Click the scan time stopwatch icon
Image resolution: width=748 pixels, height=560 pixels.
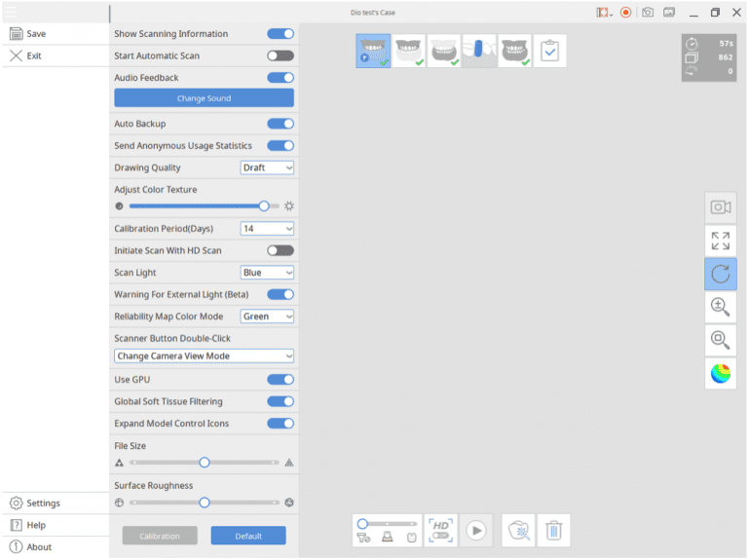pos(692,44)
